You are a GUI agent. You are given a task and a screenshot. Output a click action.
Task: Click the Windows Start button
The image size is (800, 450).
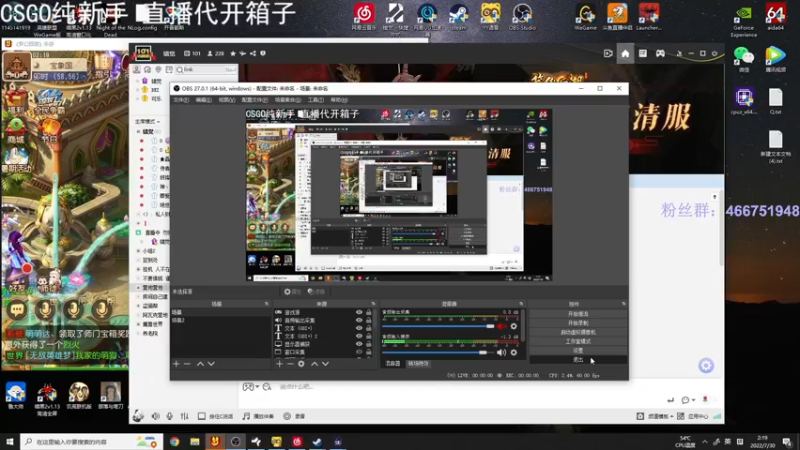point(10,441)
